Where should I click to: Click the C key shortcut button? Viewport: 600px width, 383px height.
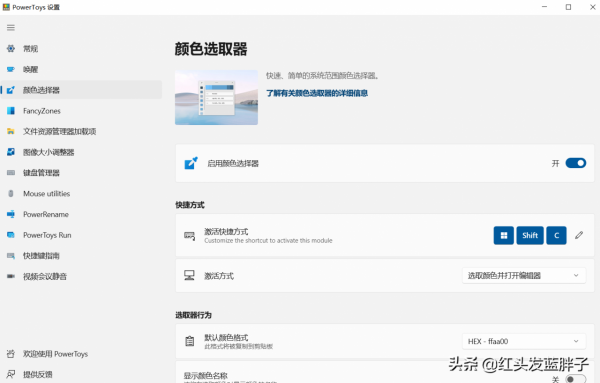[x=556, y=235]
